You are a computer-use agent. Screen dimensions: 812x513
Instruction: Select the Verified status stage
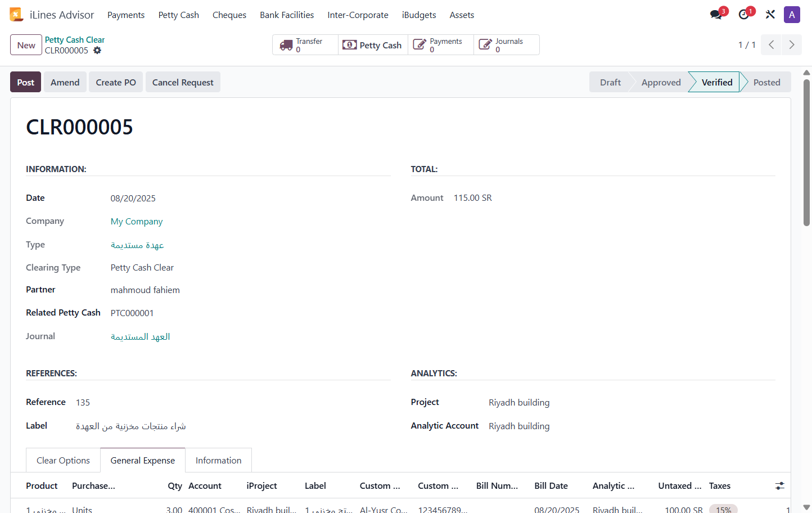pyautogui.click(x=717, y=82)
